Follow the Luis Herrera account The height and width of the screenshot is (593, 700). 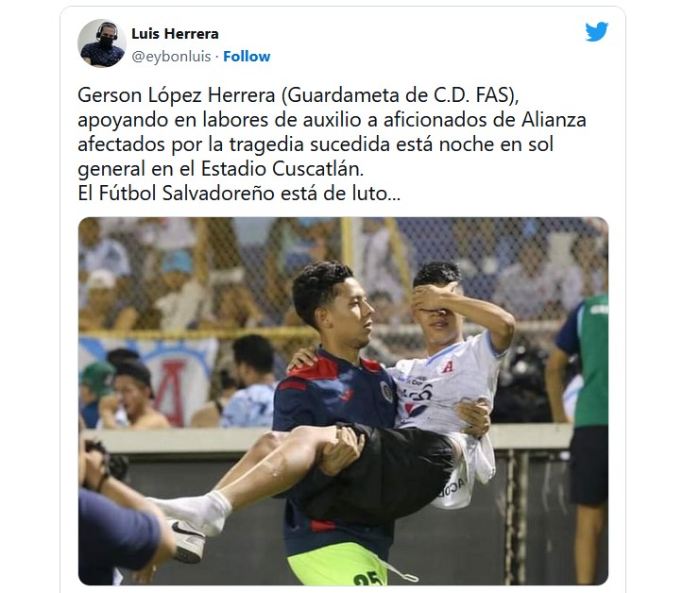point(247,57)
